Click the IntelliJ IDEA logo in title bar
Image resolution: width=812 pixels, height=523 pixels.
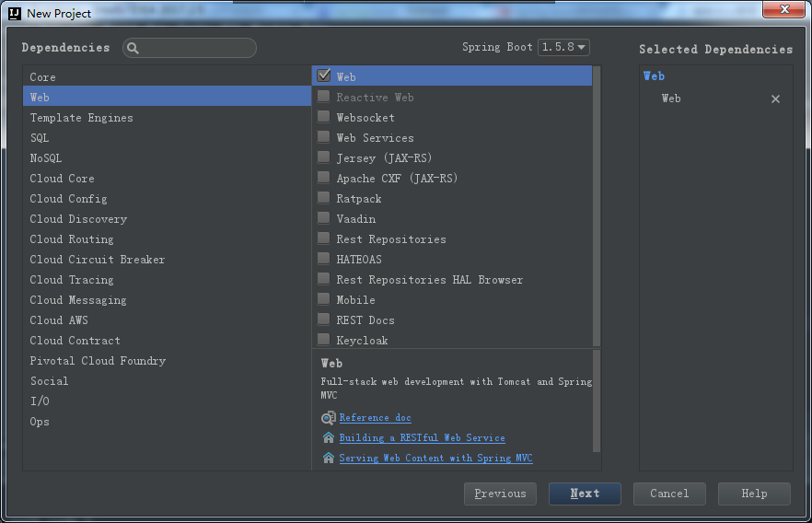coord(15,14)
